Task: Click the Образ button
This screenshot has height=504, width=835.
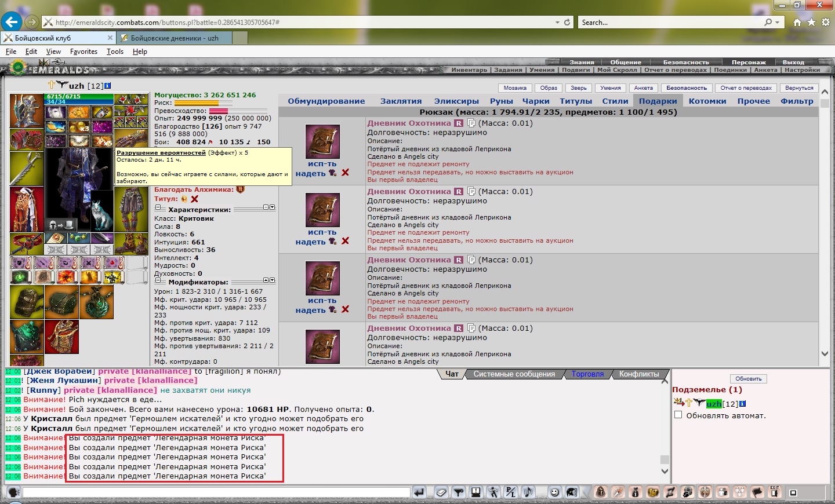Action: point(549,88)
